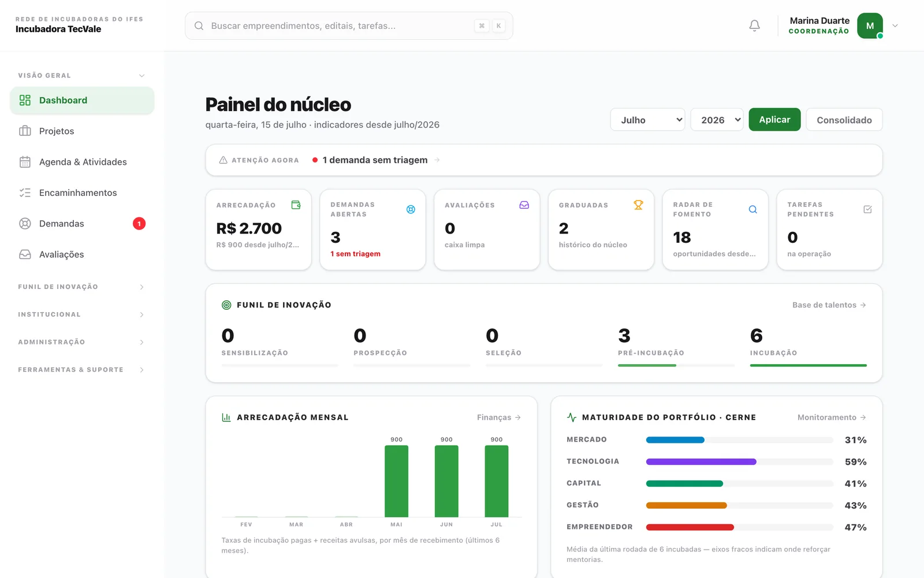Click the Pré-Incubação stage showing 3
Image resolution: width=924 pixels, height=578 pixels.
point(676,346)
